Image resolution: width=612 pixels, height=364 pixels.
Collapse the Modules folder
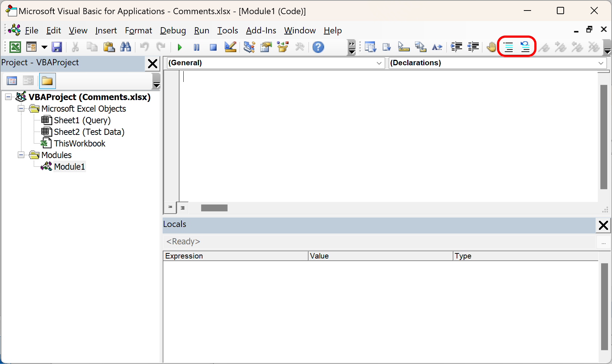click(21, 155)
